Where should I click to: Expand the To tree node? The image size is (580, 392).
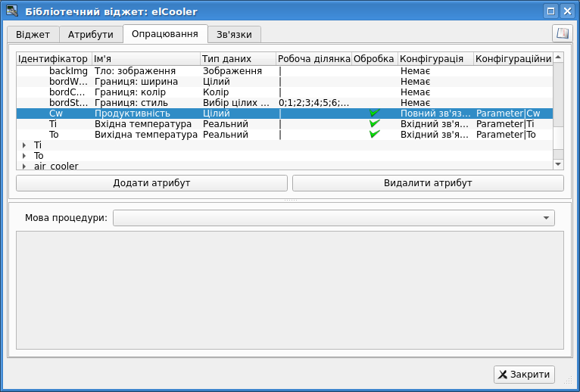click(x=24, y=156)
